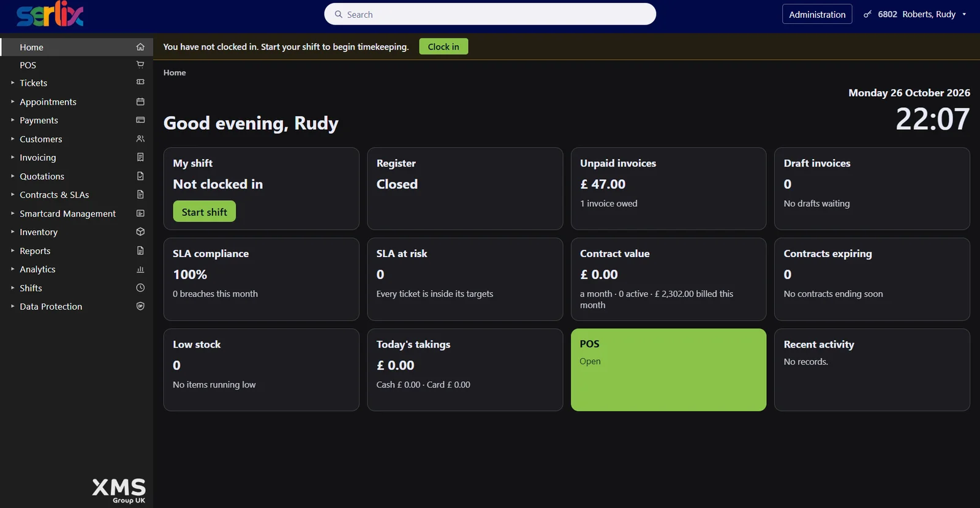Screen dimensions: 980x508
Task: Open the Contracts expiring card
Action: tap(872, 279)
